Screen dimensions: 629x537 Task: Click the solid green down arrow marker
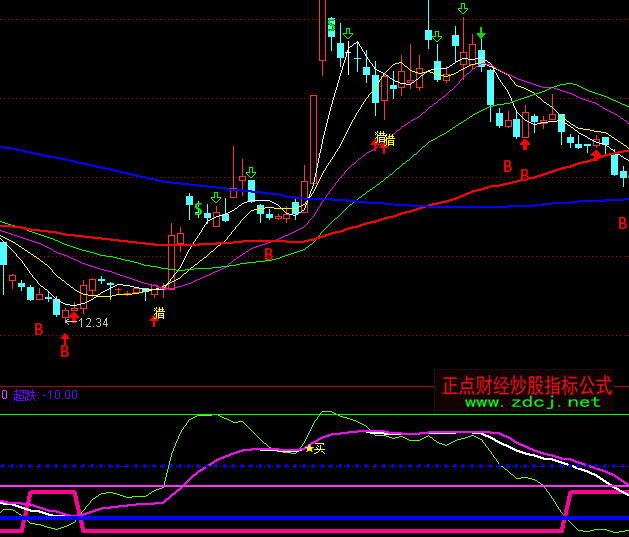(x=481, y=34)
